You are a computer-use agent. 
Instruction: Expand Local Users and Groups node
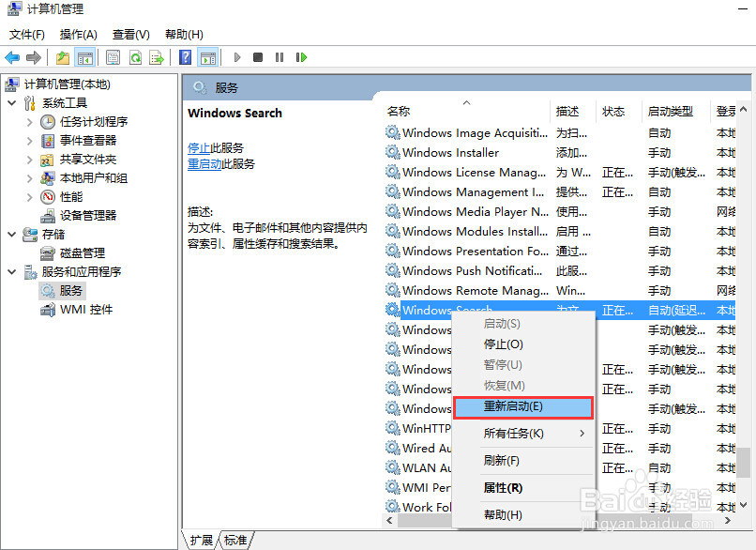(29, 178)
